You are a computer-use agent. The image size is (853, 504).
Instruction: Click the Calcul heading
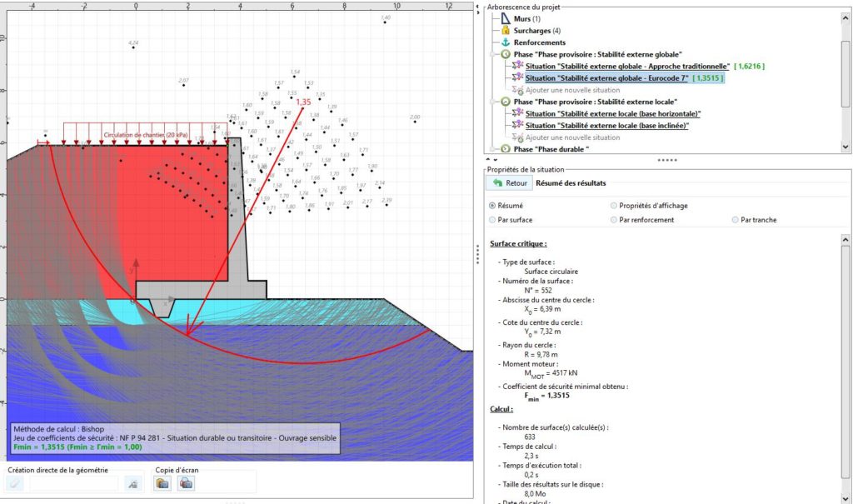501,409
